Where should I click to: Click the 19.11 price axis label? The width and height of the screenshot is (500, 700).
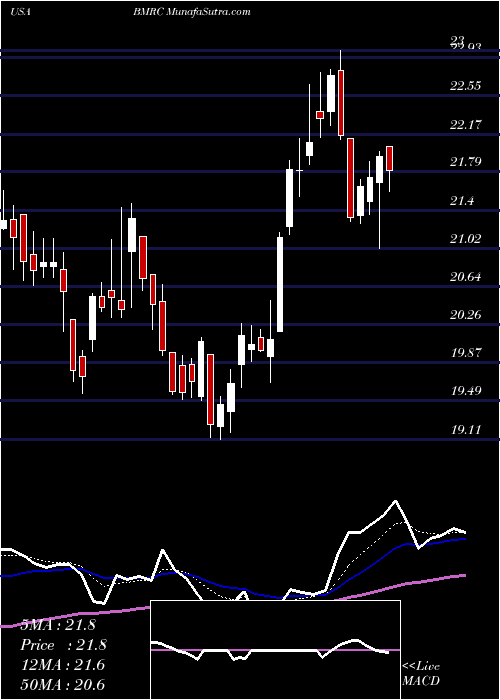[466, 429]
